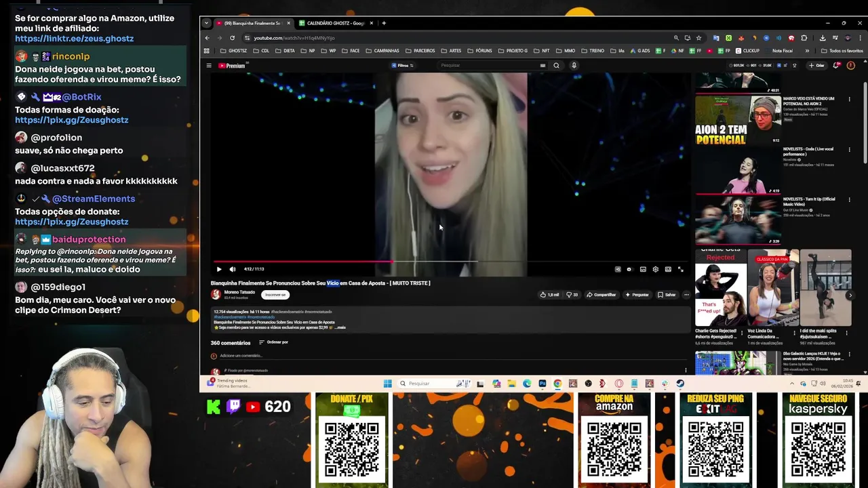Save video with Salvar button
This screenshot has width=868, height=488.
pyautogui.click(x=667, y=295)
